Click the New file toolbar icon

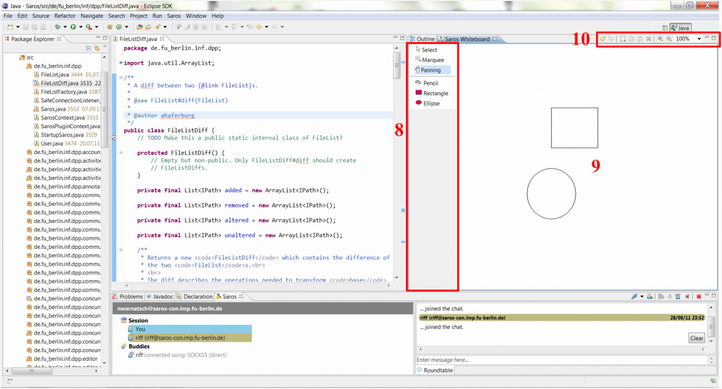10,27
